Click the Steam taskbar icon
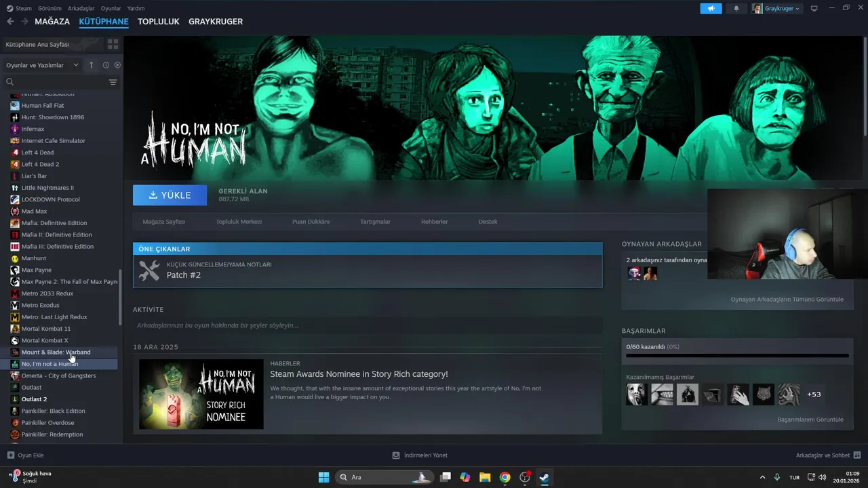The image size is (868, 488). pyautogui.click(x=544, y=477)
